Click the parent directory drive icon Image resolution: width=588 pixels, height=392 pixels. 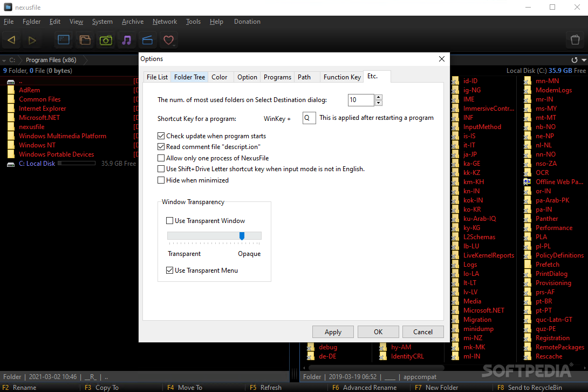tap(11, 82)
